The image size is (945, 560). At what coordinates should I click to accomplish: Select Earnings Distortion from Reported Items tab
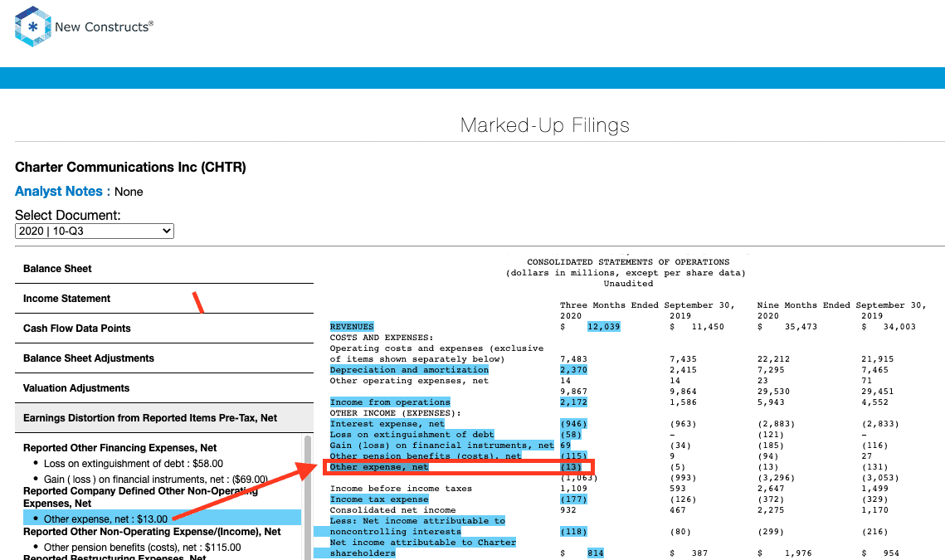pyautogui.click(x=164, y=418)
